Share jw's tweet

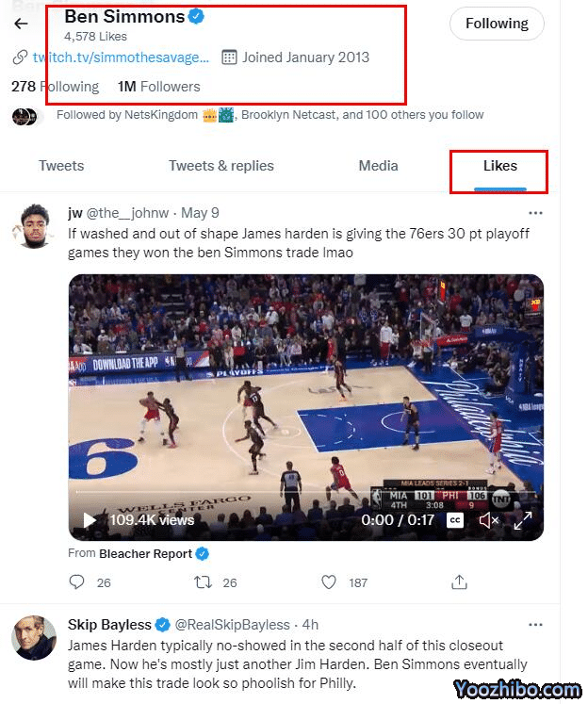(x=459, y=582)
